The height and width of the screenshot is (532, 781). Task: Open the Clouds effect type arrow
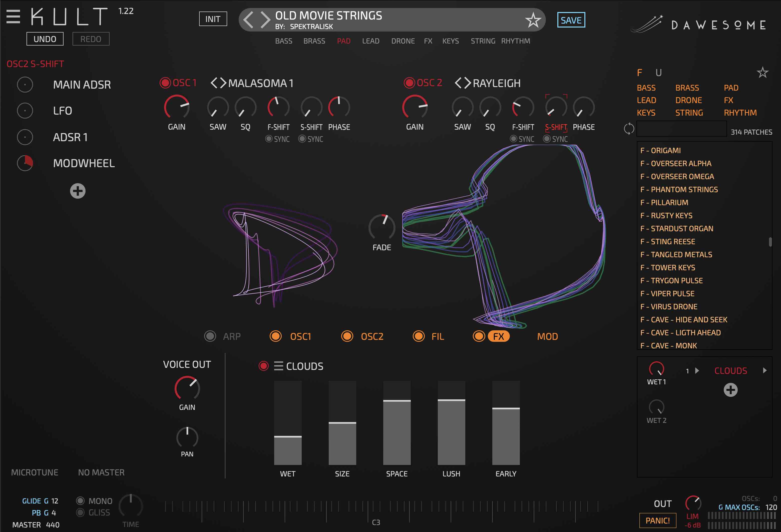click(x=764, y=370)
